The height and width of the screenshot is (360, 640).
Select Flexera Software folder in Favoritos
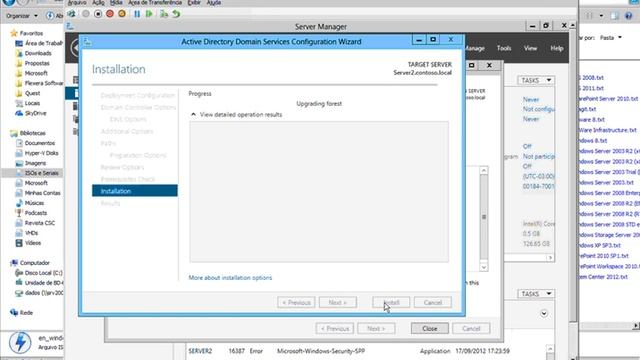coord(39,83)
